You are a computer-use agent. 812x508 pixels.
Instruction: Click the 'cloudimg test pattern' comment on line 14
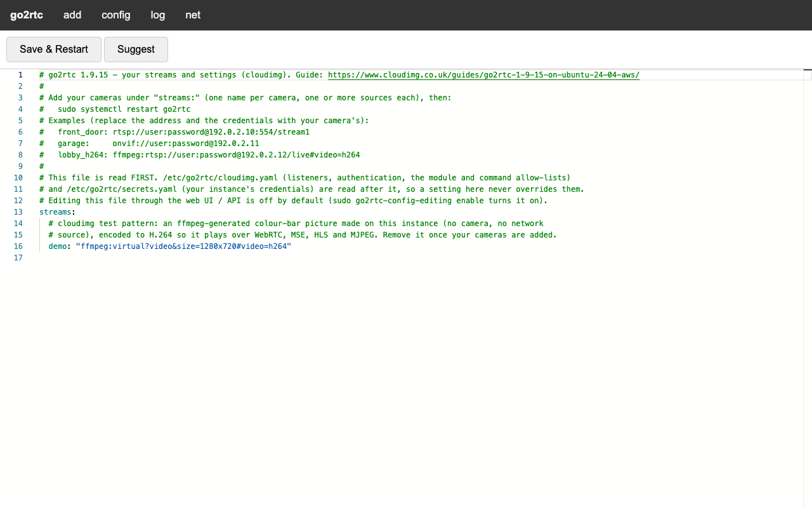(296, 224)
